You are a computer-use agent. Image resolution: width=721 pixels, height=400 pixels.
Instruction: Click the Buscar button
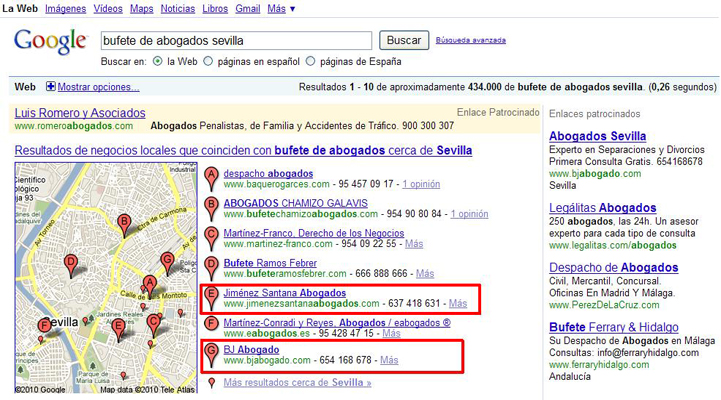click(x=404, y=40)
